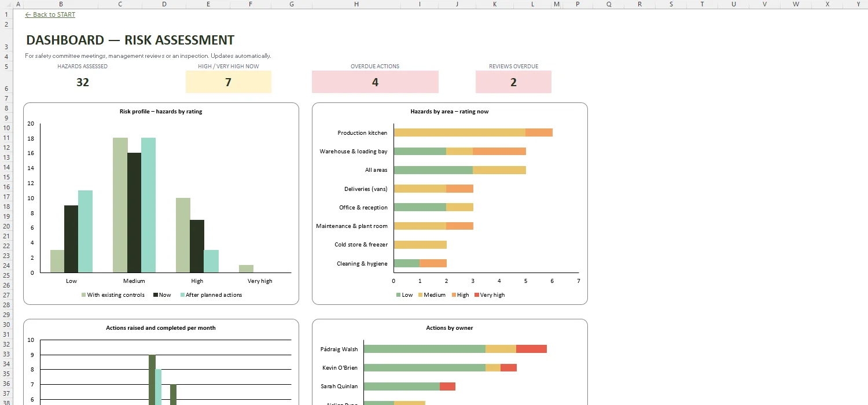
Task: Select the Actions by owner chart title
Action: point(450,328)
